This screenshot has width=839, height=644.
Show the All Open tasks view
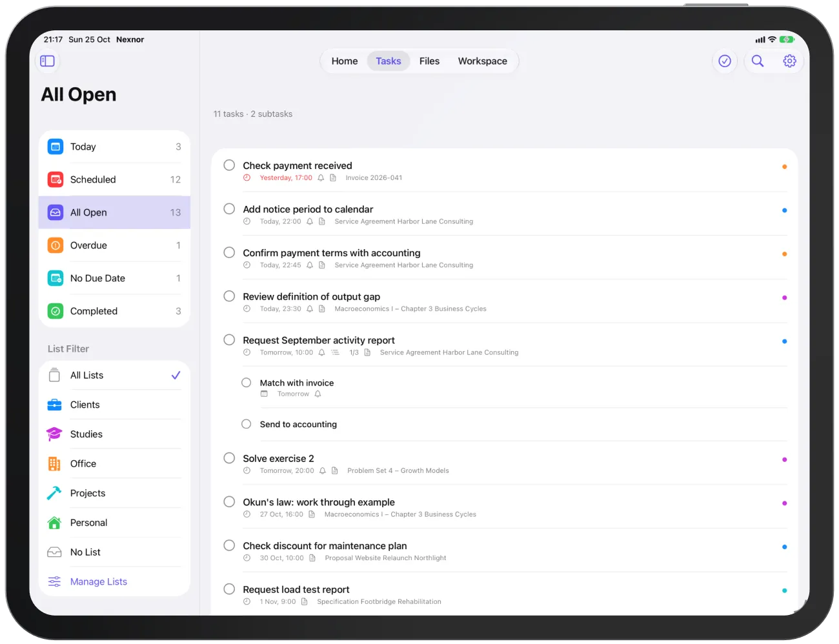115,212
